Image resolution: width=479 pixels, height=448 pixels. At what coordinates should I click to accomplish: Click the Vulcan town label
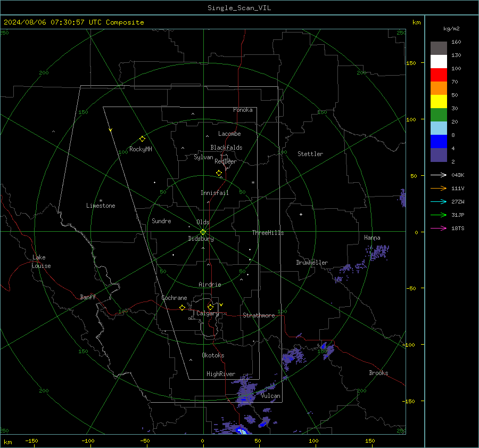point(270,396)
